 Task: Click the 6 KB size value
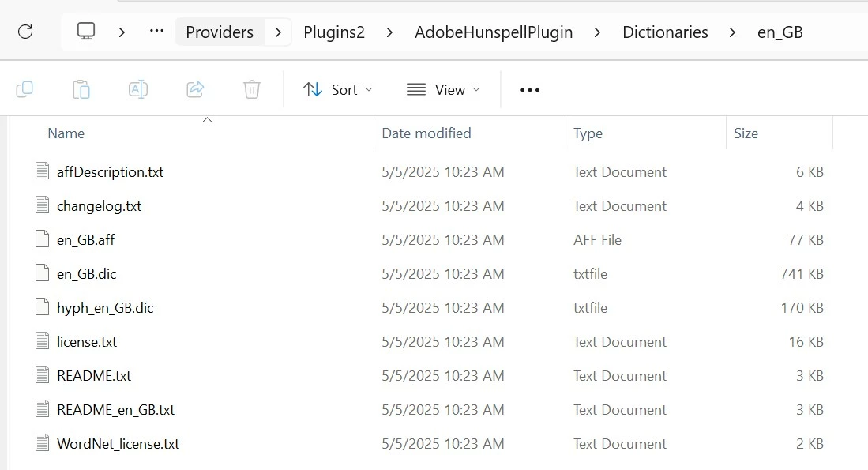tap(810, 172)
